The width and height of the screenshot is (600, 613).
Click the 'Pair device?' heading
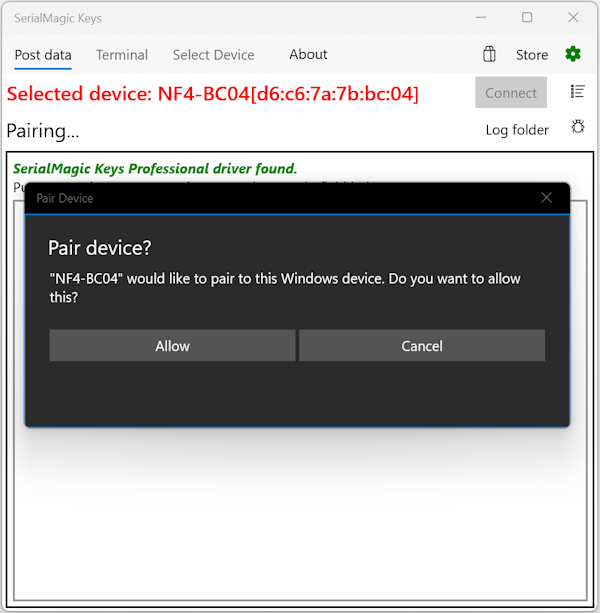point(100,248)
